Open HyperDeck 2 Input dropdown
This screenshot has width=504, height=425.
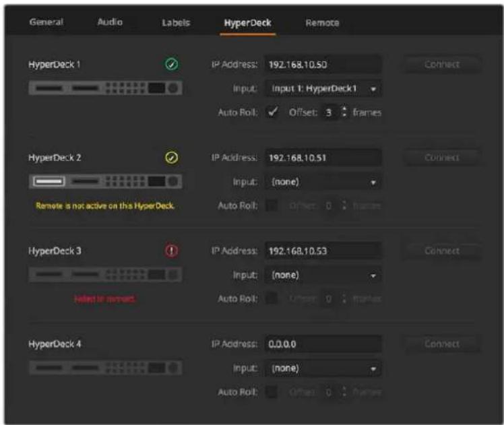click(323, 182)
